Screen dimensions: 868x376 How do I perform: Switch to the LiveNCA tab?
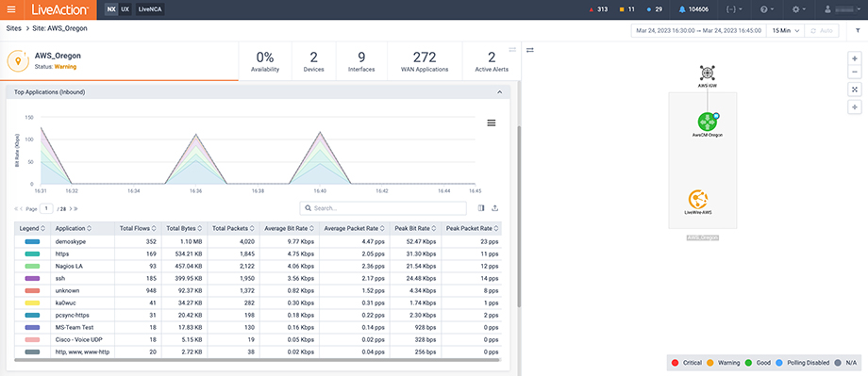tap(150, 9)
